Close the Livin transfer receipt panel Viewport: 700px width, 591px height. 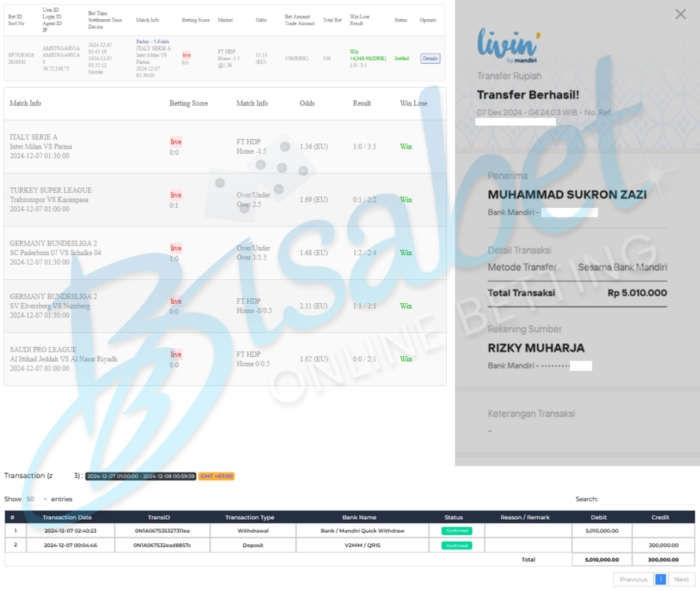point(680,14)
